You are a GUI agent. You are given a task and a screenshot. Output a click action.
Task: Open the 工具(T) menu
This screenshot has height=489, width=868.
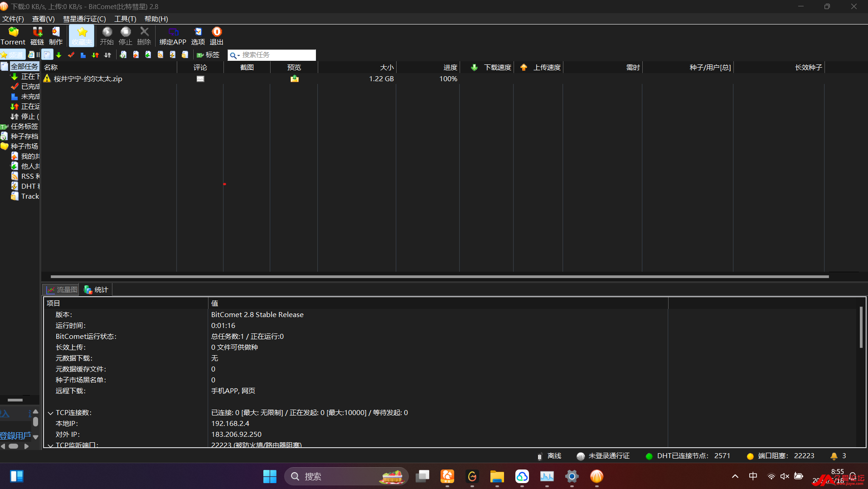[x=125, y=19]
